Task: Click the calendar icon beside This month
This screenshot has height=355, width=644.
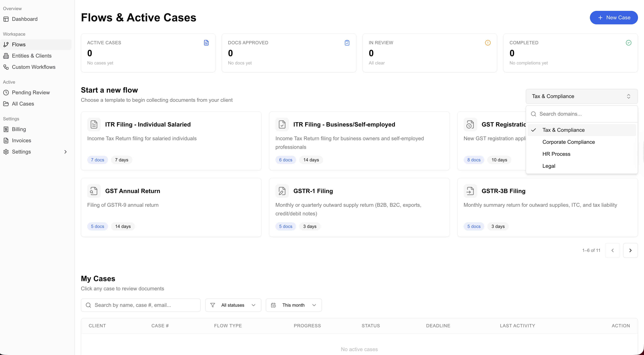Action: coord(274,305)
